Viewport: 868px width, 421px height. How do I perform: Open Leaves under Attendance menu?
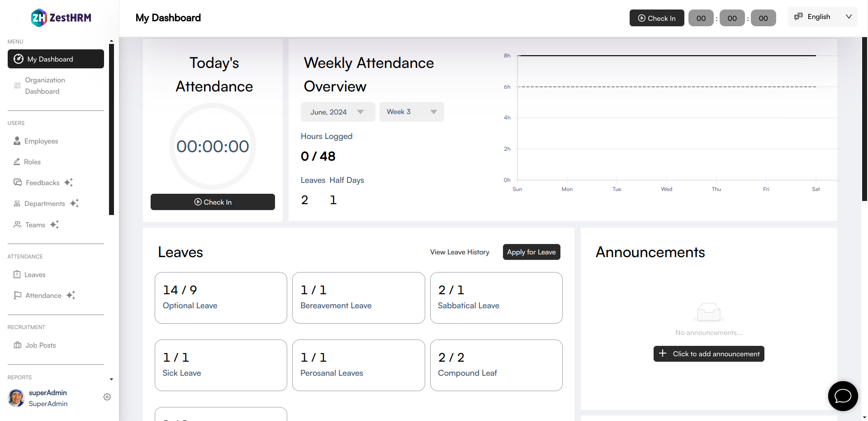point(35,275)
